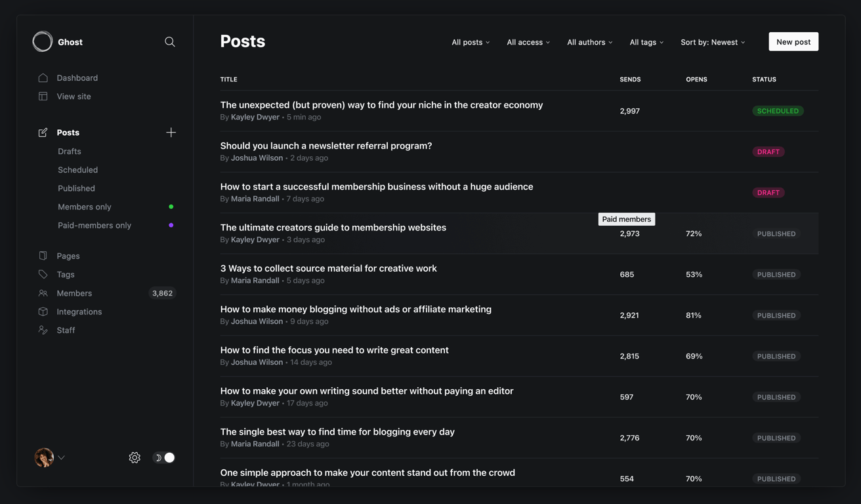Expand the user avatar menu chevron
The height and width of the screenshot is (504, 861).
(x=62, y=457)
